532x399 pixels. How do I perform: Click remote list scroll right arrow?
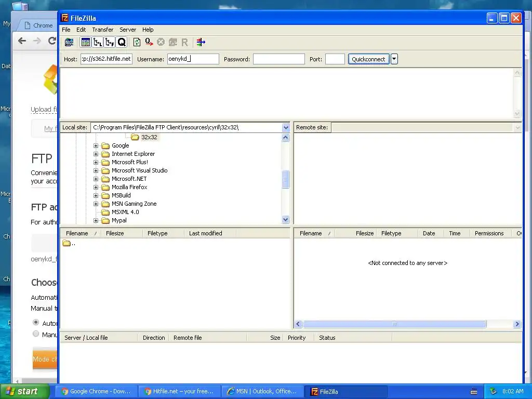coord(517,324)
